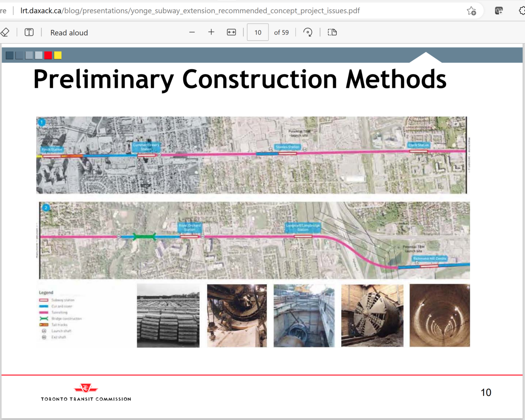Click the Toronto Transit Commission logo
This screenshot has width=525, height=420.
(x=86, y=393)
